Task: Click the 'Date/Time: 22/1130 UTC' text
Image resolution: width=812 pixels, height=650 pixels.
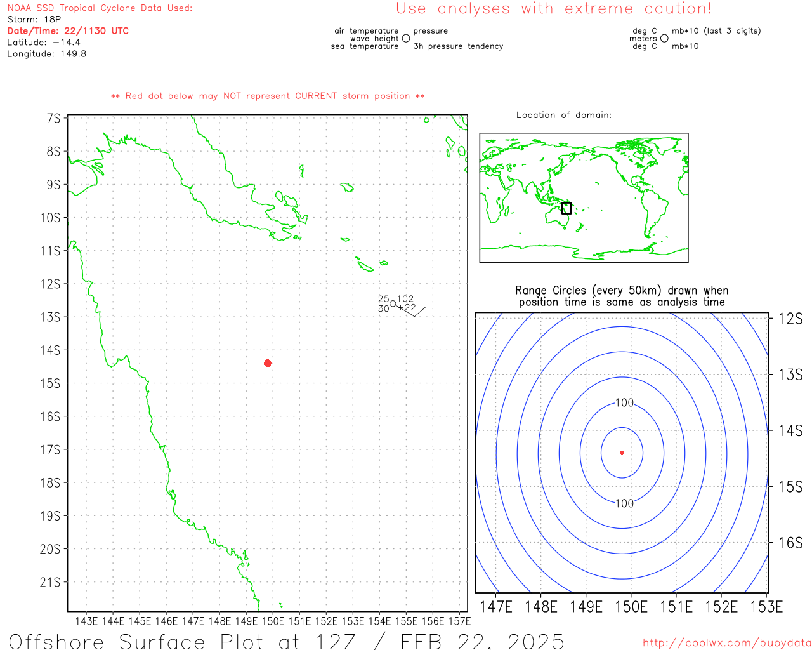Action: coord(68,31)
